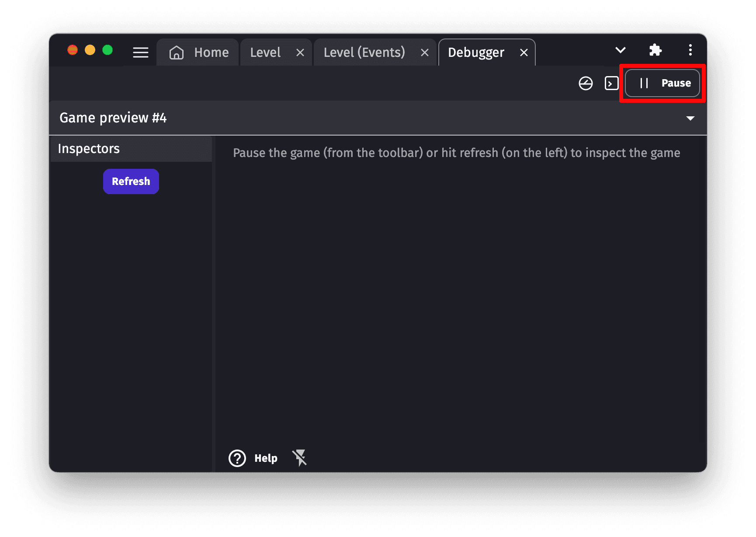Close the Level (Events) tab
The image size is (756, 537).
coord(424,53)
